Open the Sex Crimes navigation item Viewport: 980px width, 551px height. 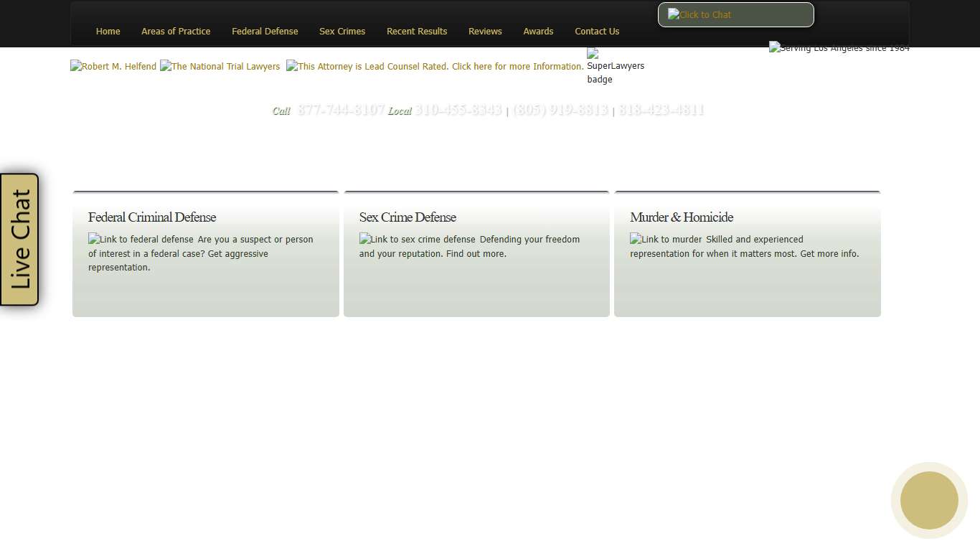click(x=342, y=31)
